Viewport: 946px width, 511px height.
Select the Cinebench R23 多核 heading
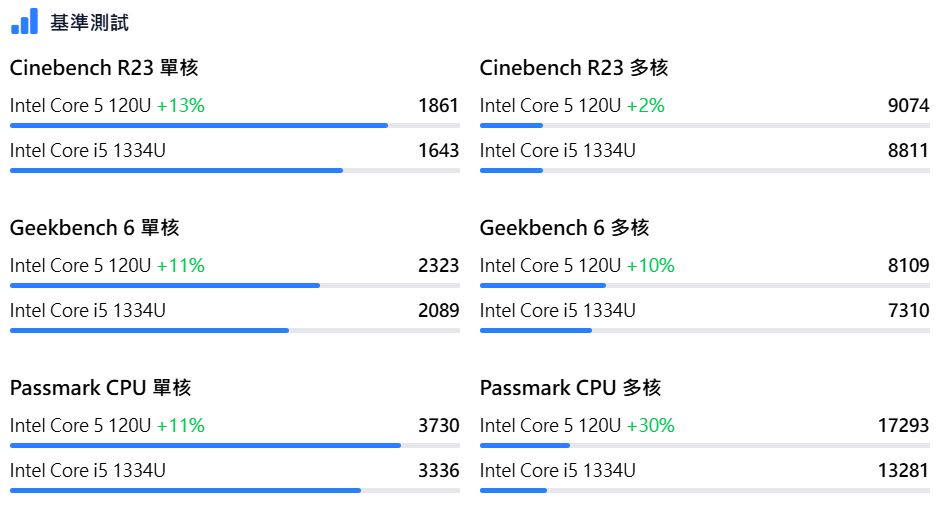[x=574, y=68]
